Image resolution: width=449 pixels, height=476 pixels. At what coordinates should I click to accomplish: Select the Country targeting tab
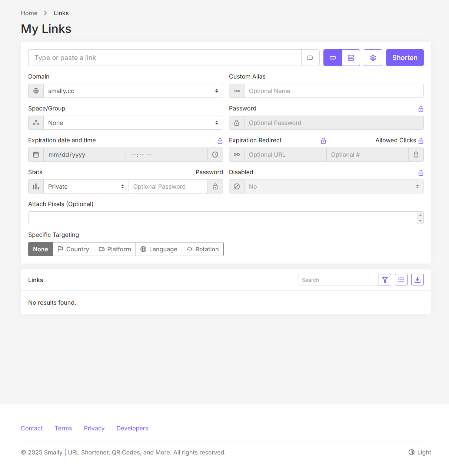click(x=73, y=249)
